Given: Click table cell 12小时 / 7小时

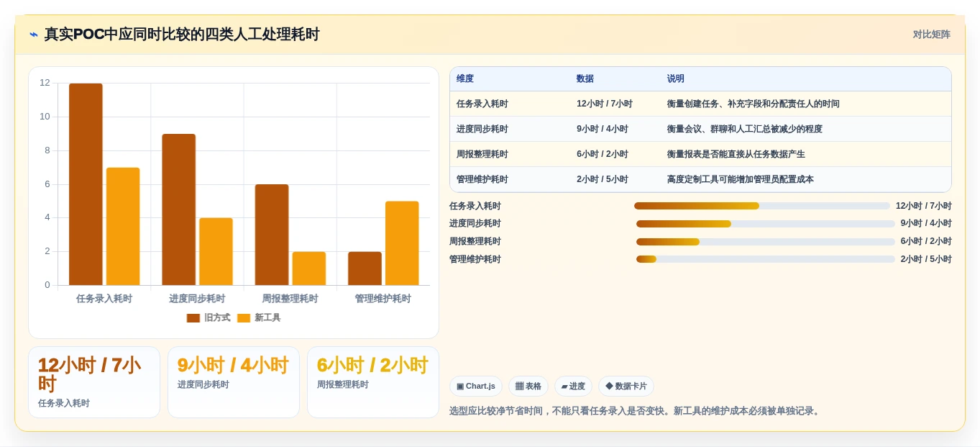Looking at the screenshot, I should [605, 104].
